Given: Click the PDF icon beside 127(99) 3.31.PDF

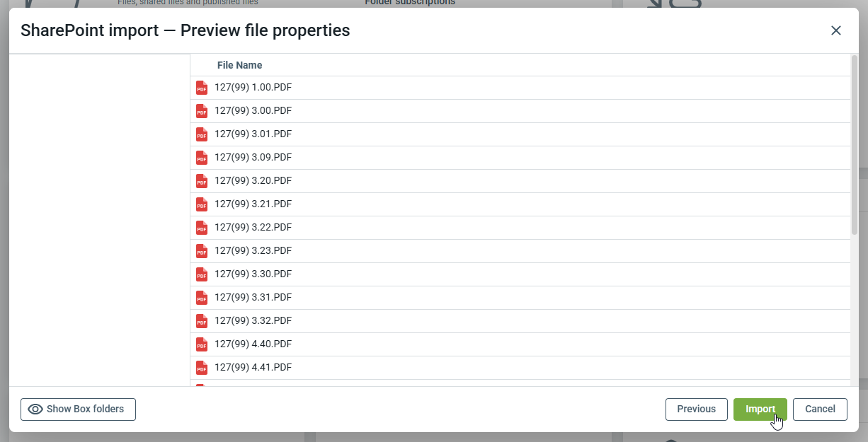Looking at the screenshot, I should (202, 298).
